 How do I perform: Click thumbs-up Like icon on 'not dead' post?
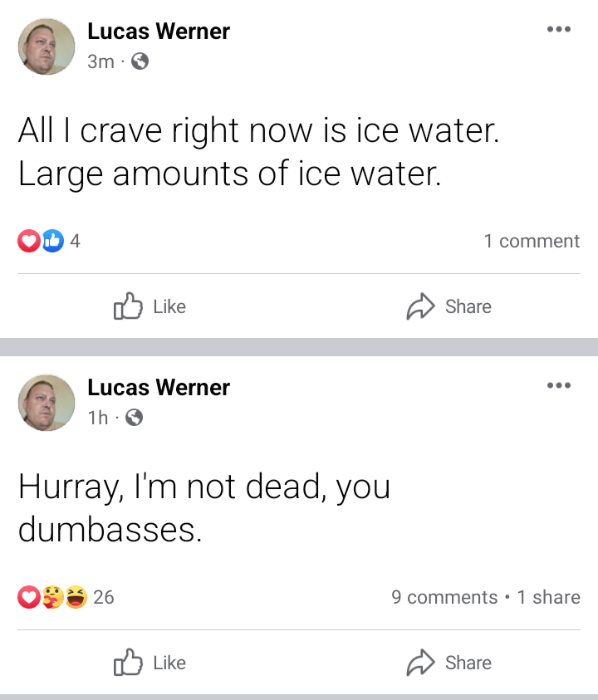coord(128,662)
